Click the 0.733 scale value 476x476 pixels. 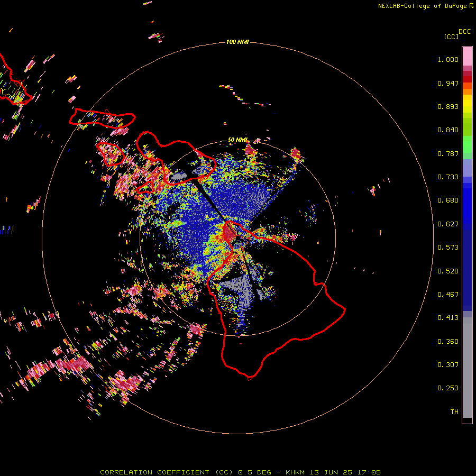448,177
